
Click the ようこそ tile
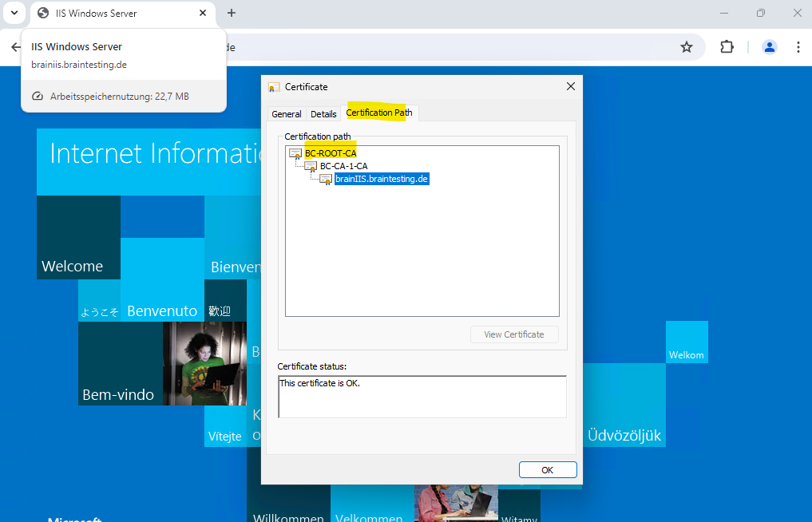pos(100,301)
